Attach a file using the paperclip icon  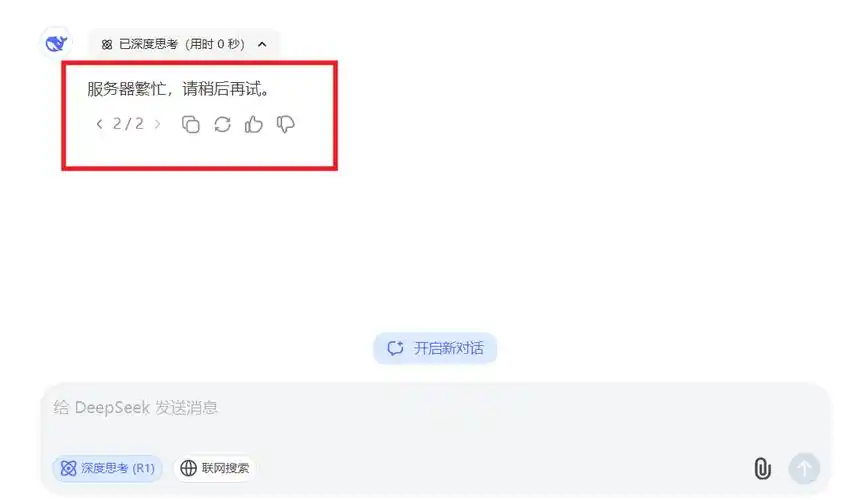(762, 468)
